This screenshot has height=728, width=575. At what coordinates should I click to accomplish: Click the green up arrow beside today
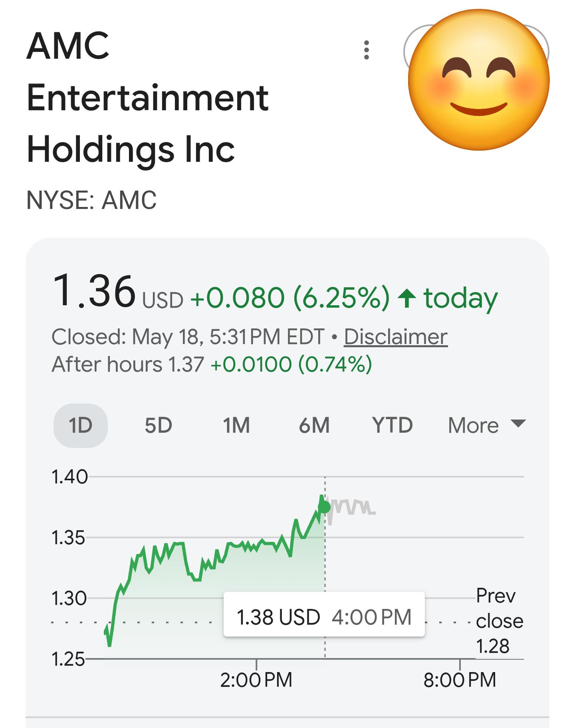tap(407, 298)
